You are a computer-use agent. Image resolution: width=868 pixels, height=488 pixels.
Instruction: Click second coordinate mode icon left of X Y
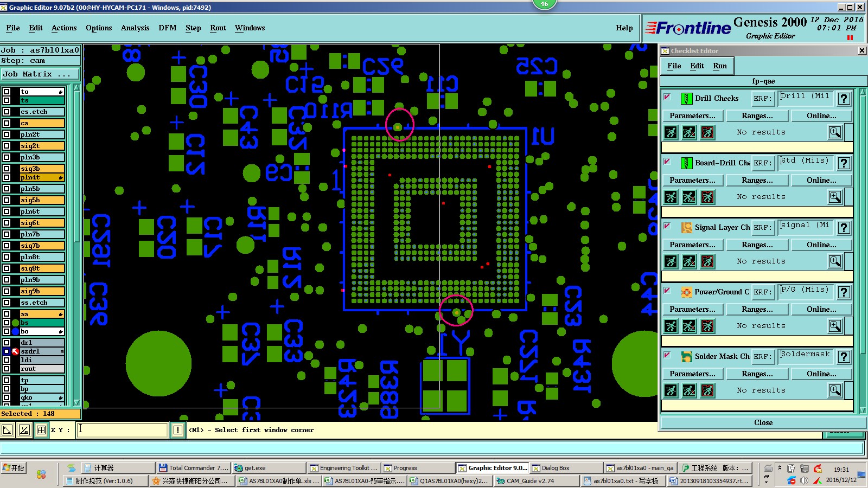24,430
